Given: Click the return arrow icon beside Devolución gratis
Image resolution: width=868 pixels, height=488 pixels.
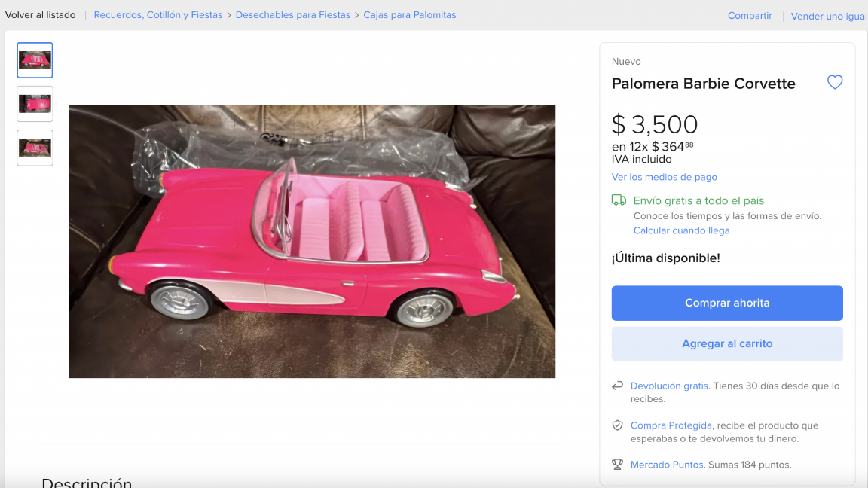Looking at the screenshot, I should 616,386.
